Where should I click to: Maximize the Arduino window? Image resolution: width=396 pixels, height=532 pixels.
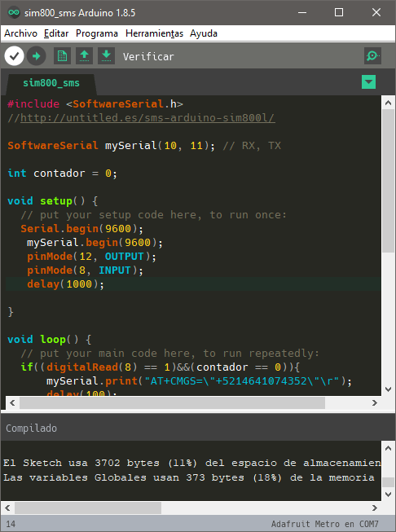[339, 12]
